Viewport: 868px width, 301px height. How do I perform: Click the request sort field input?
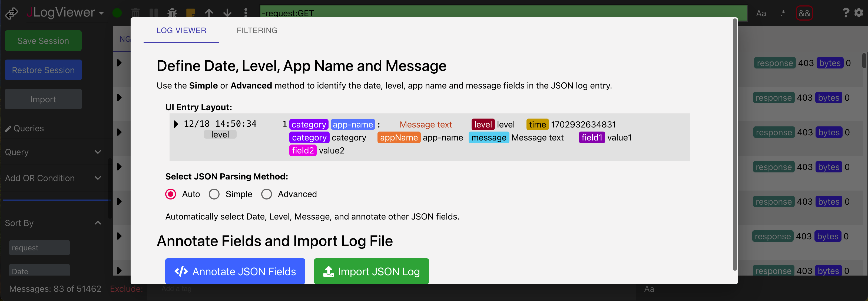pos(40,247)
